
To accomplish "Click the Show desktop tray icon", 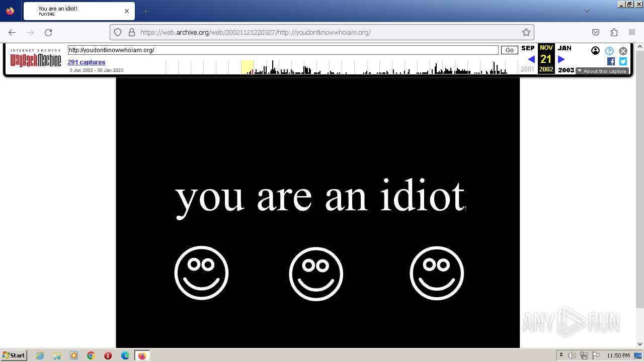I will [638, 355].
